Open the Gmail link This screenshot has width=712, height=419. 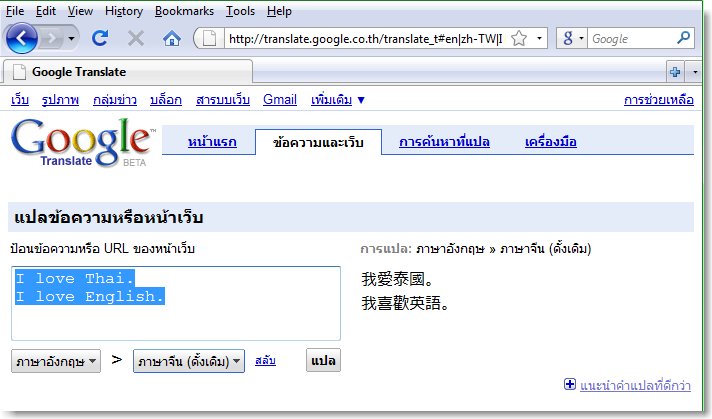tap(280, 99)
